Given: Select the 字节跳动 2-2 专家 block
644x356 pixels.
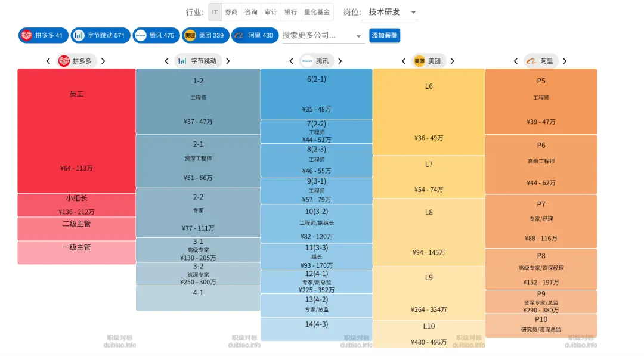Looking at the screenshot, I should click(x=198, y=213).
